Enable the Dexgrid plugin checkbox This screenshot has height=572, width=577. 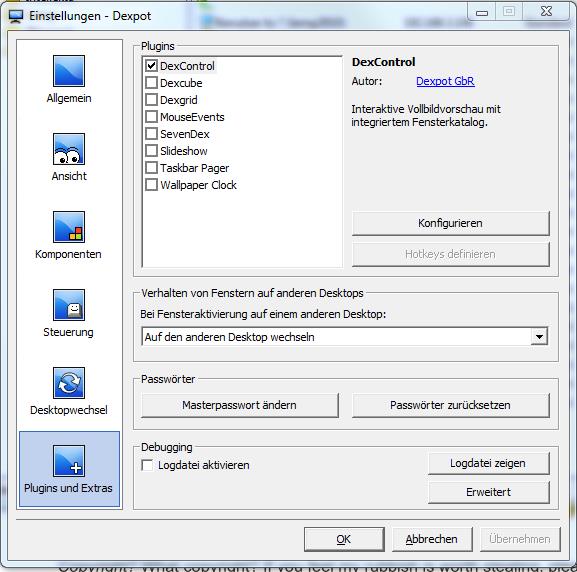pyautogui.click(x=151, y=100)
